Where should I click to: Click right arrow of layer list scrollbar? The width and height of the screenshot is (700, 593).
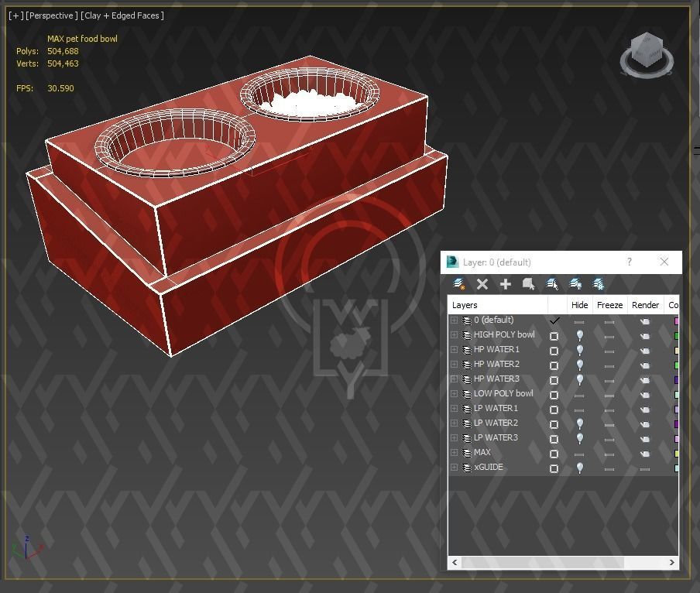672,563
